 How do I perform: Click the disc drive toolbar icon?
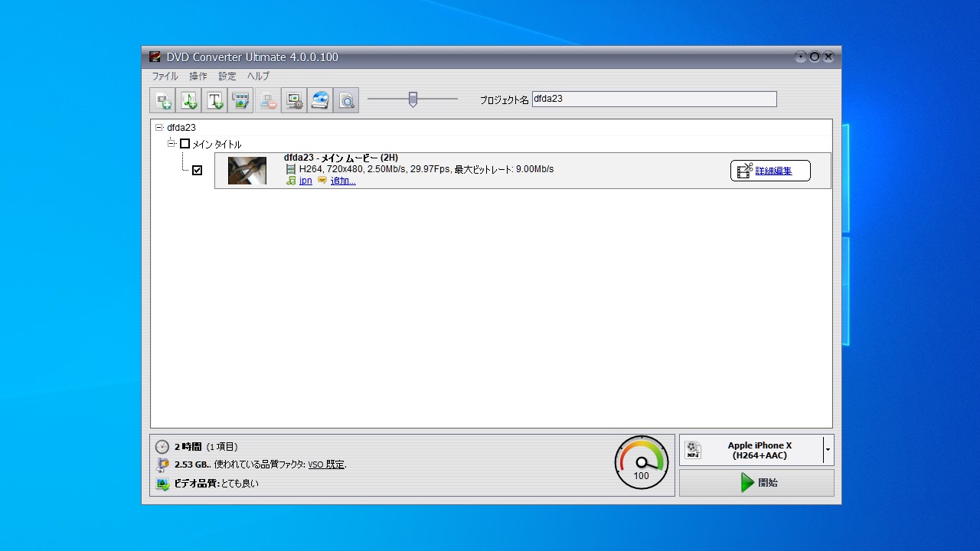320,100
